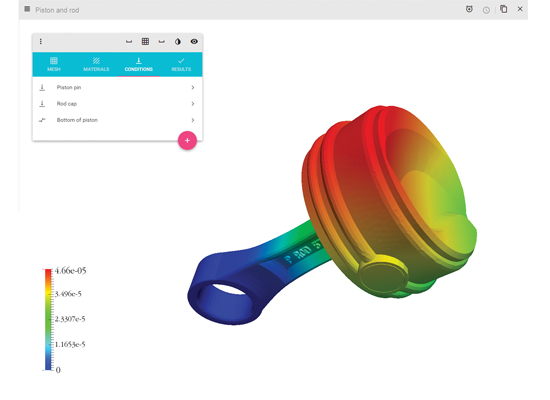
Task: Click the first space-bar shaped toolbar icon
Action: pos(129,42)
